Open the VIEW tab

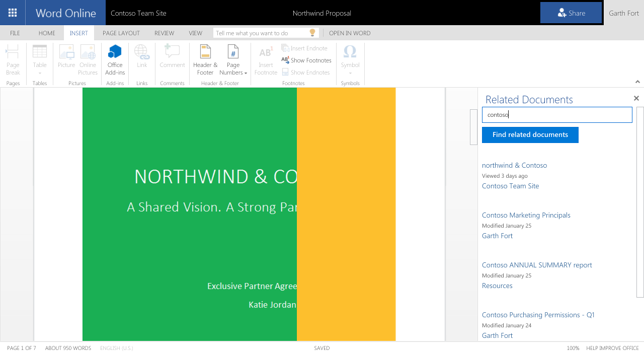click(x=196, y=33)
